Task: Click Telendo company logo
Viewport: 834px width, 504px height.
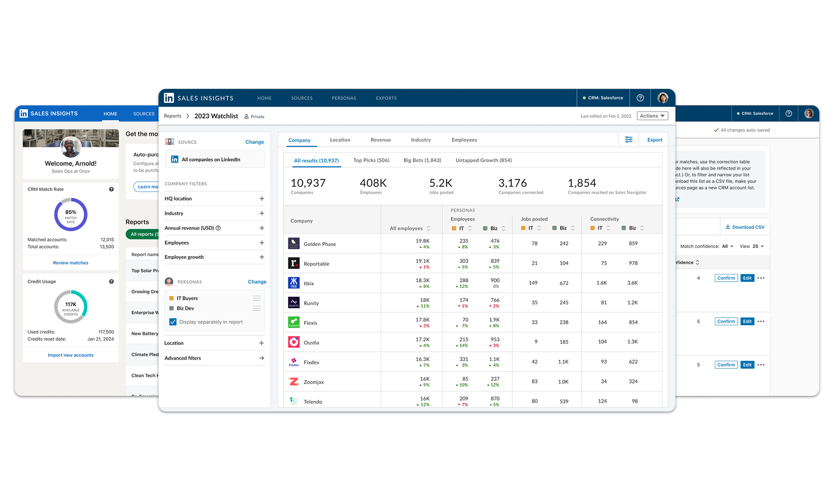Action: tap(294, 401)
